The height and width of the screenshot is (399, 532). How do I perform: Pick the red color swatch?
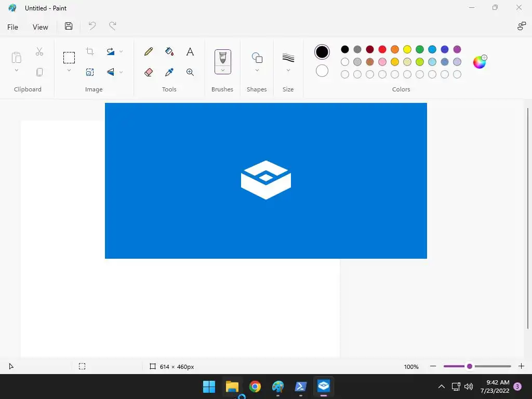(382, 49)
